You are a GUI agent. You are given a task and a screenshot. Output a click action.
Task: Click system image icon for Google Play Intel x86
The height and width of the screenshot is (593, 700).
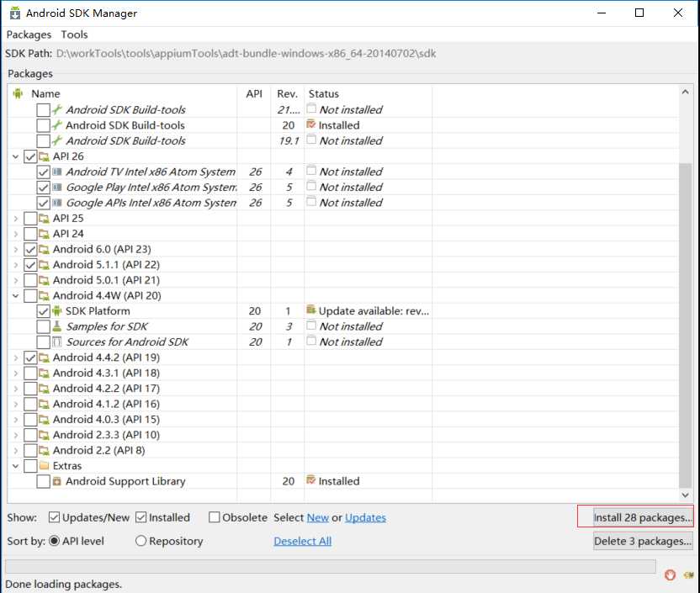tap(57, 188)
